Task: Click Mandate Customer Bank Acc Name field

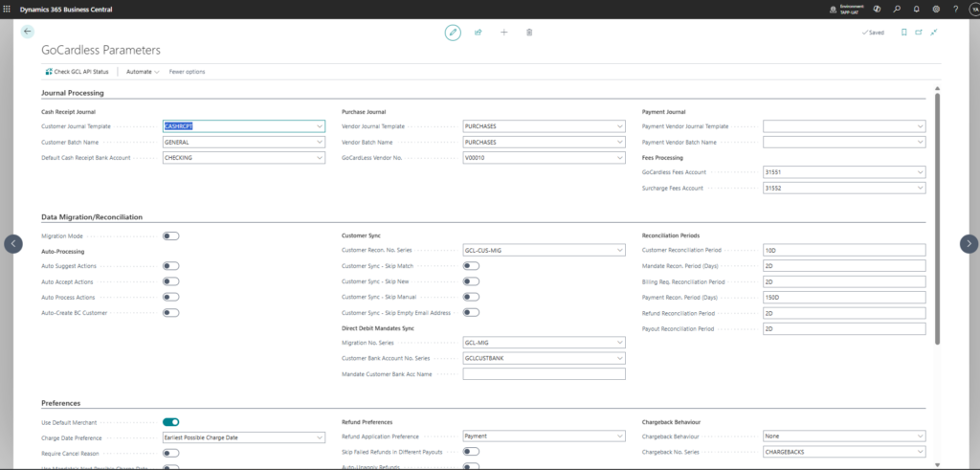Action: tap(544, 374)
